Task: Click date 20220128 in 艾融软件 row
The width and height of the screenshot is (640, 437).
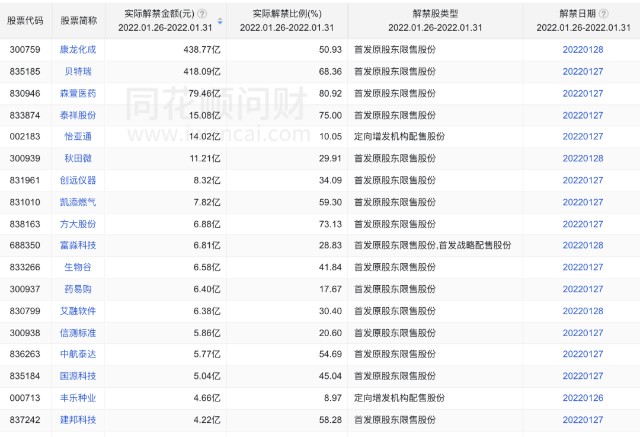Action: coord(583,311)
